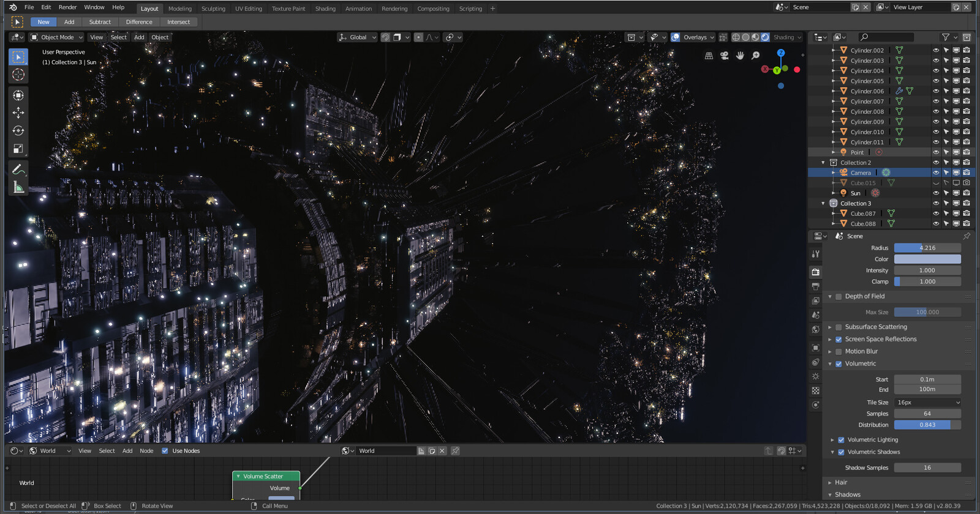Open the Render menu

[67, 7]
